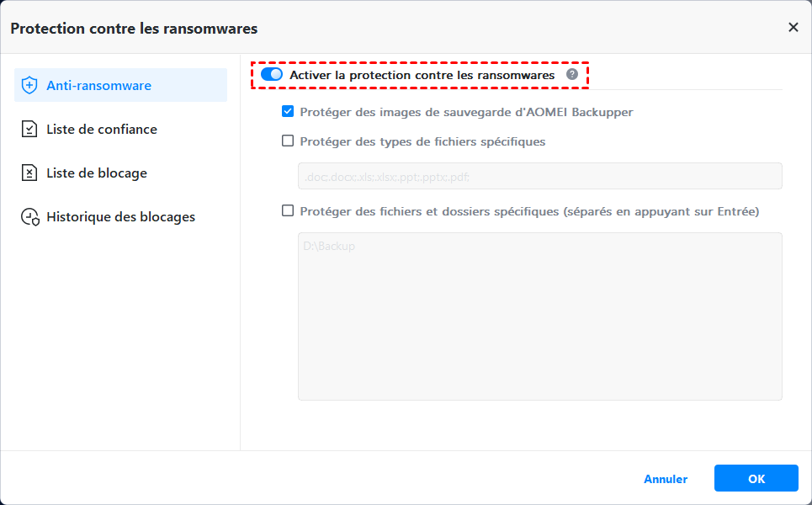Click the Liste de confiance checkmark file icon
This screenshot has height=505, width=812.
point(30,129)
